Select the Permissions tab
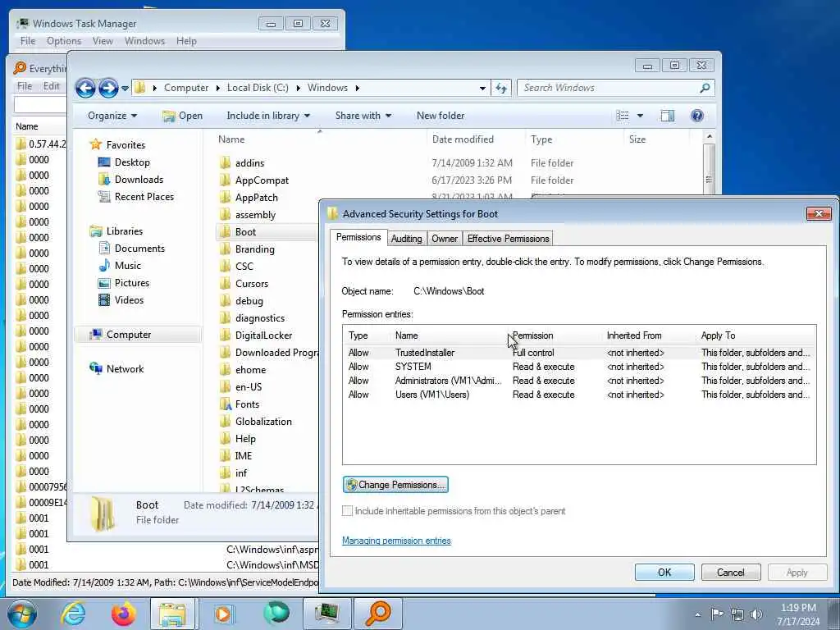 click(x=358, y=237)
